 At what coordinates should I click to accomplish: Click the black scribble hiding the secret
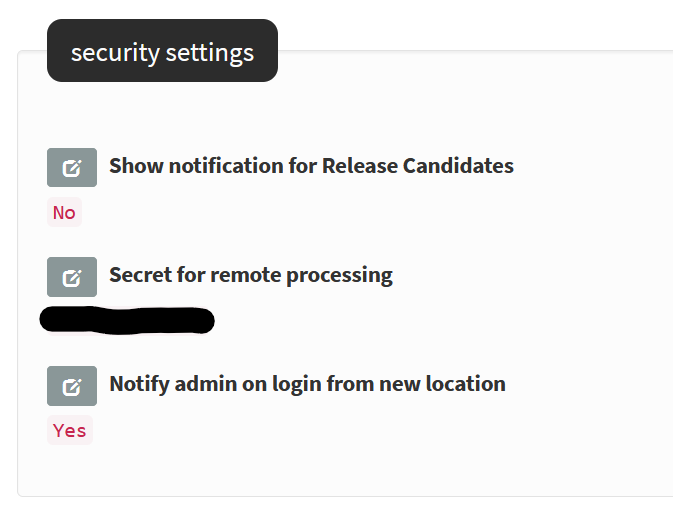click(127, 320)
